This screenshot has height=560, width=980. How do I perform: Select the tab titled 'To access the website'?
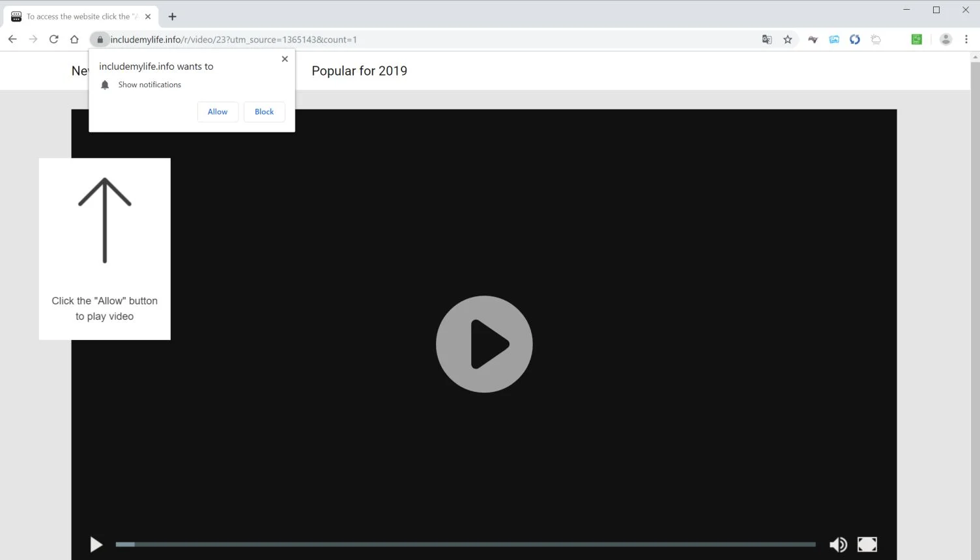point(81,16)
